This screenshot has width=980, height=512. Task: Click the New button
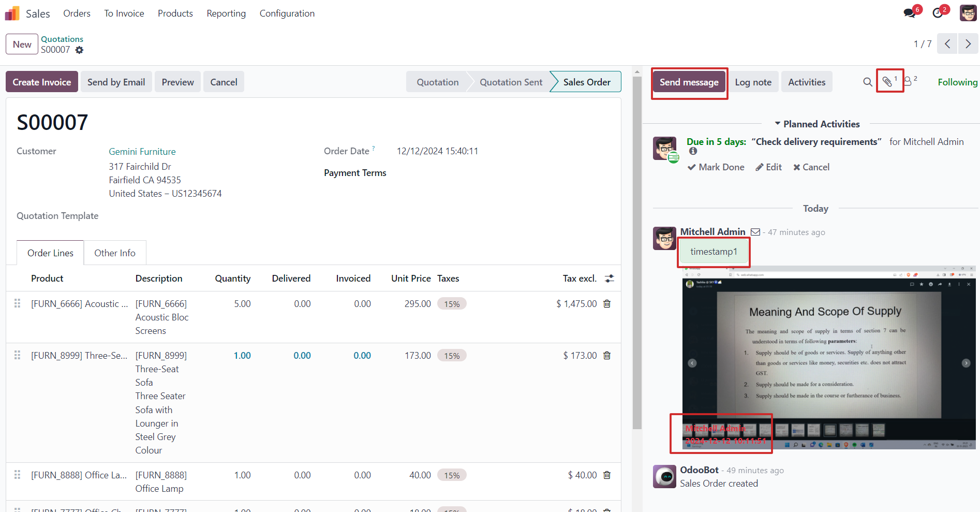[x=22, y=44]
